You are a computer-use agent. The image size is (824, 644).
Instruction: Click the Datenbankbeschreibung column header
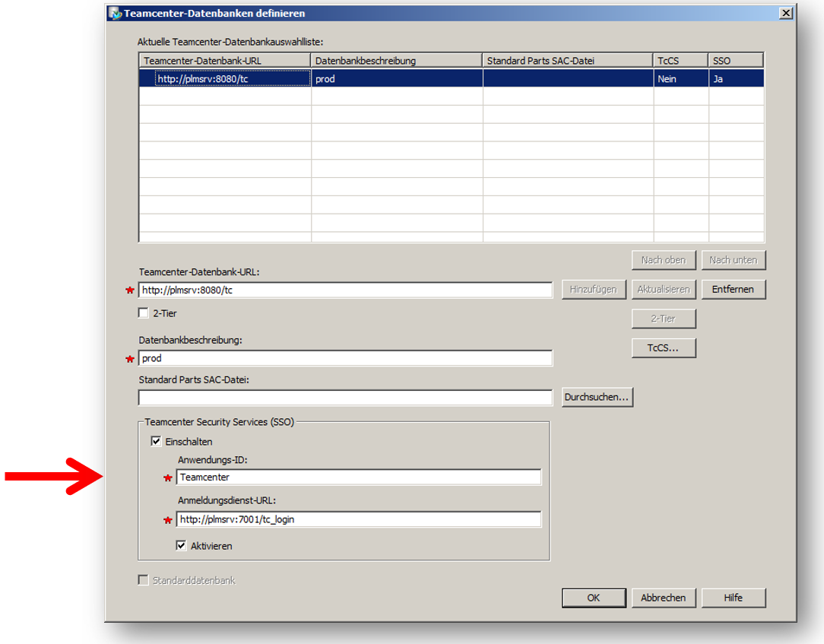[396, 60]
